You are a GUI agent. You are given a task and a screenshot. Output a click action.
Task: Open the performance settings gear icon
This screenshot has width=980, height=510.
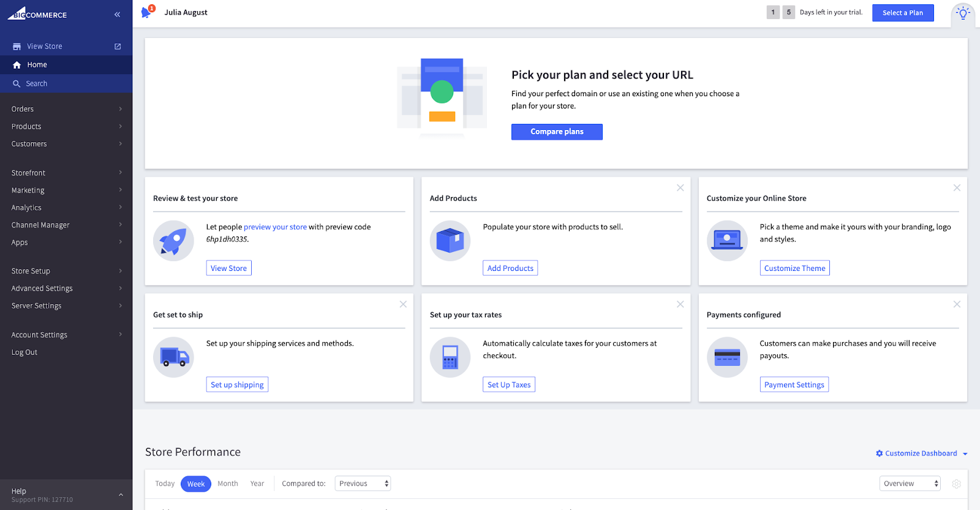coord(956,484)
